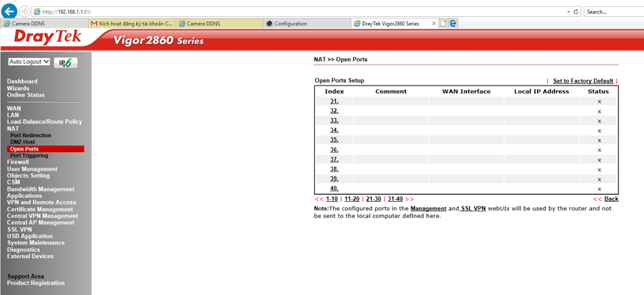
Task: Click the browser back arrow button
Action: [9, 11]
